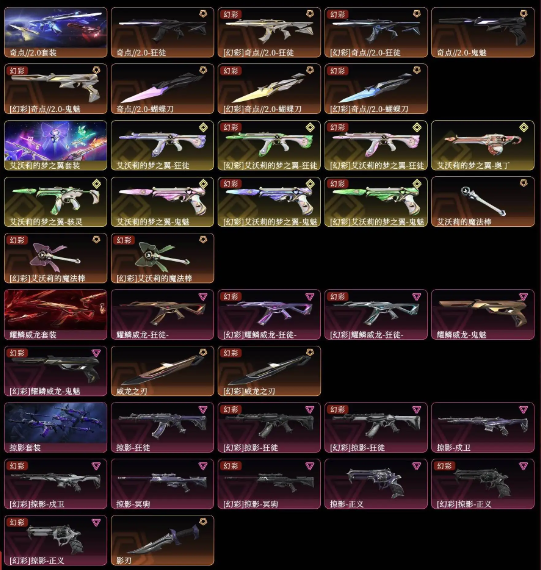The height and width of the screenshot is (570, 541).
Task: Open the 掠影套装 bundle thumbnail
Action: click(x=56, y=428)
